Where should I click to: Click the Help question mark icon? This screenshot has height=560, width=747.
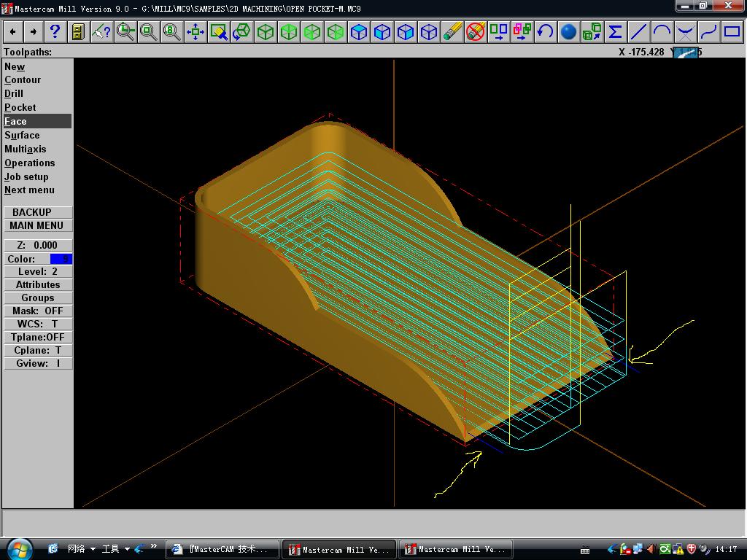pos(55,31)
